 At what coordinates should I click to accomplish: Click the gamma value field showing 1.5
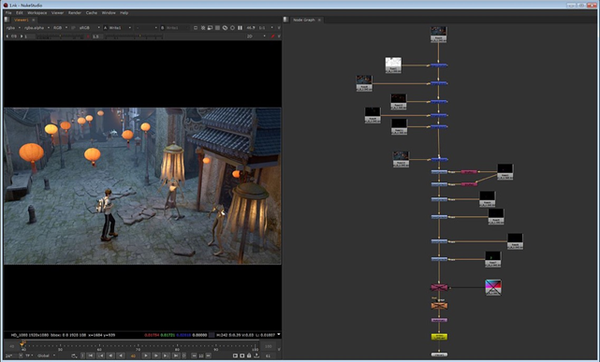pyautogui.click(x=97, y=36)
